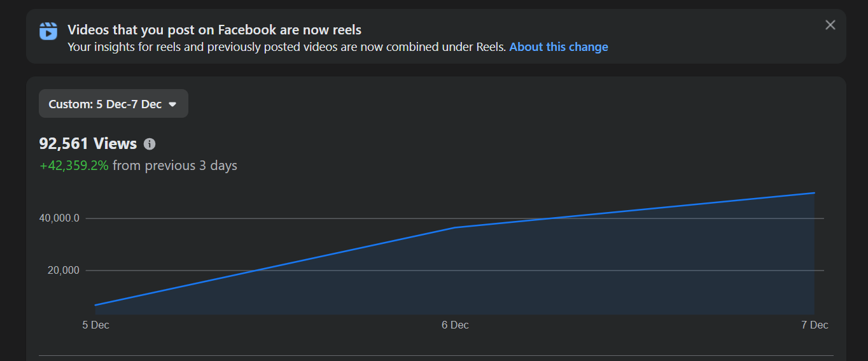Dismiss the reels notification banner
This screenshot has height=361, width=868.
830,25
